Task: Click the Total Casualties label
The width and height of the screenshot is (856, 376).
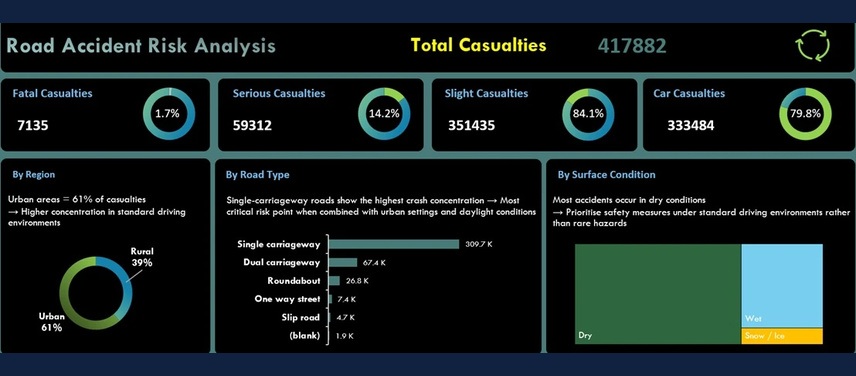Action: point(478,45)
